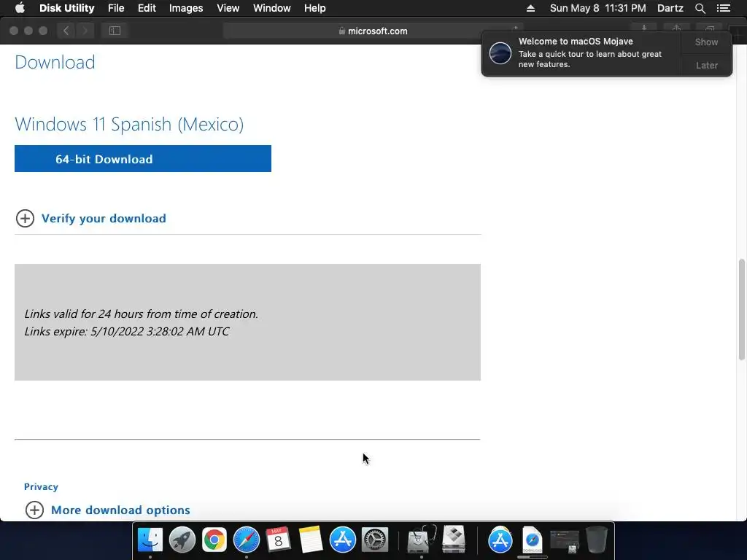Viewport: 747px width, 560px height.
Task: Open the Help menu
Action: [315, 8]
